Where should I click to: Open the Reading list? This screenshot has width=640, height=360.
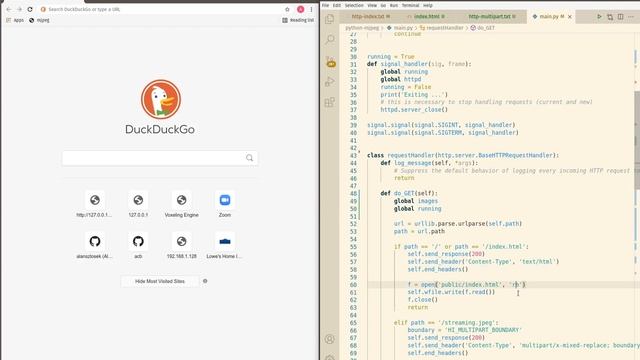click(298, 20)
